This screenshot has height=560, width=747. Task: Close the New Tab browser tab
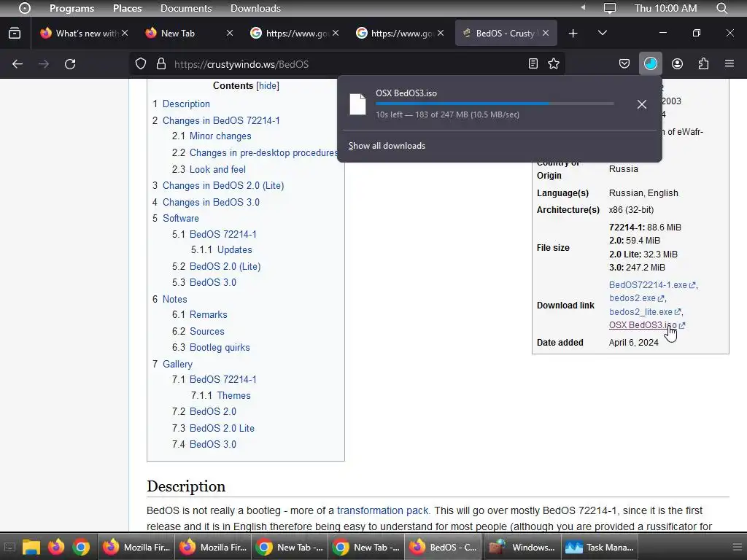(229, 33)
